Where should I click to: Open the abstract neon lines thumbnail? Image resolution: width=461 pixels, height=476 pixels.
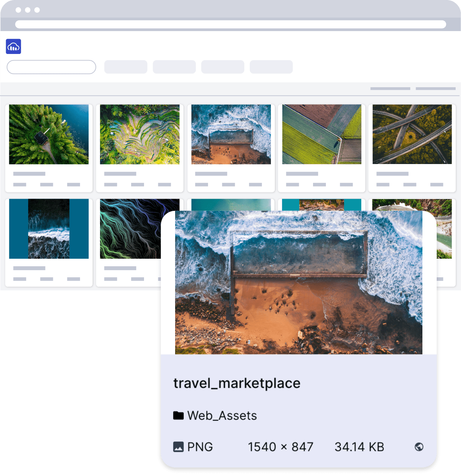pyautogui.click(x=130, y=229)
